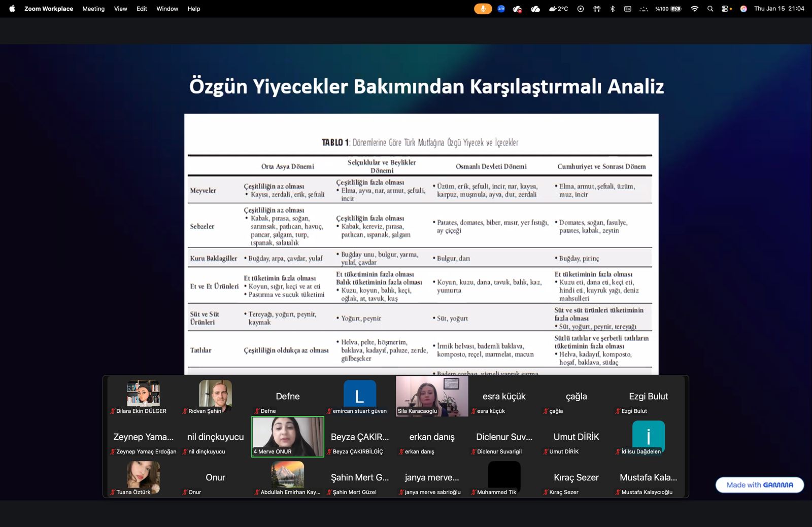Open the Meeting menu

[93, 9]
